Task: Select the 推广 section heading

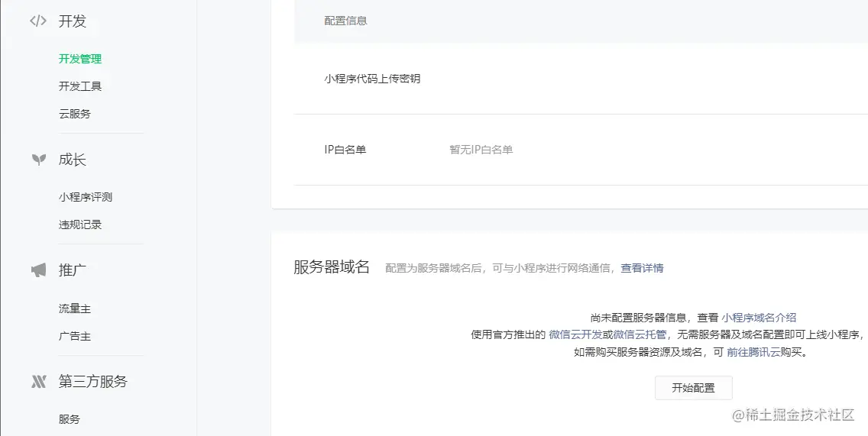Action: coord(73,270)
